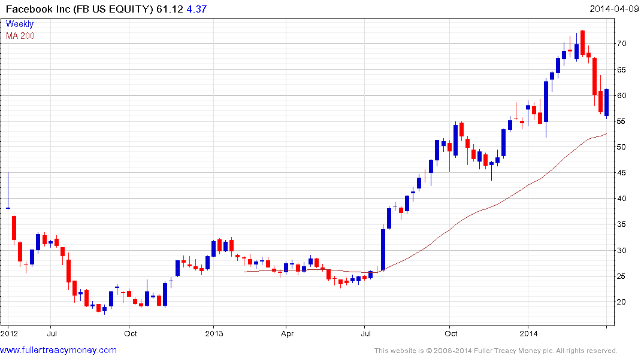644x359 pixels.
Task: Click the price change value 4.37
Action: (196, 9)
